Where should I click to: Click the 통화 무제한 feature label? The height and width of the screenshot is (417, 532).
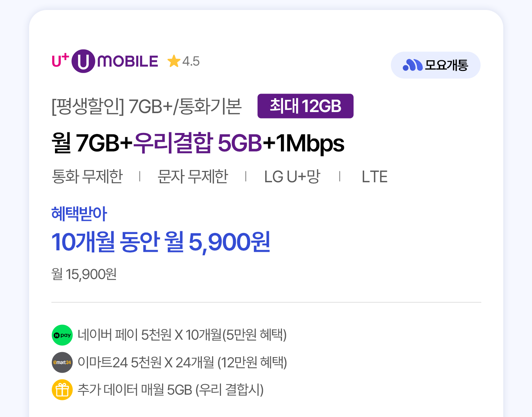tap(87, 176)
